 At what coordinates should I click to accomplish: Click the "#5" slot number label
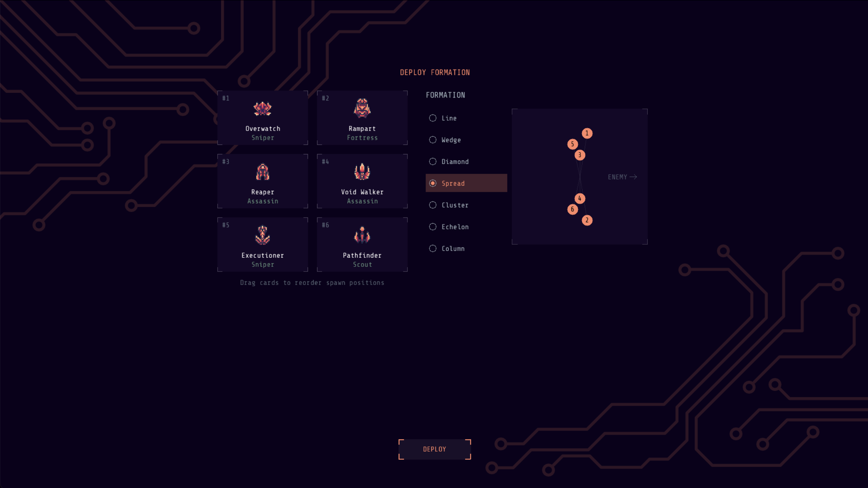[x=226, y=225]
